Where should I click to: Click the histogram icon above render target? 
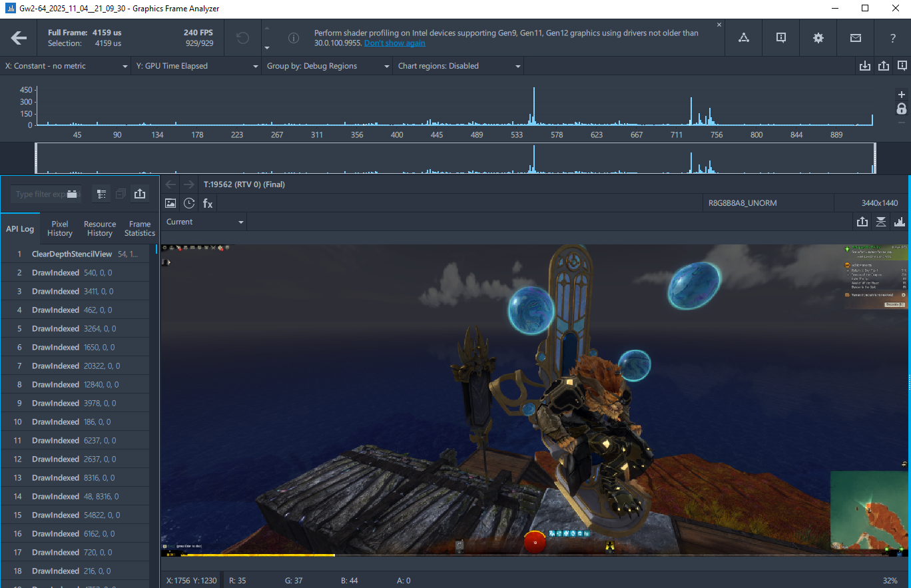click(900, 222)
